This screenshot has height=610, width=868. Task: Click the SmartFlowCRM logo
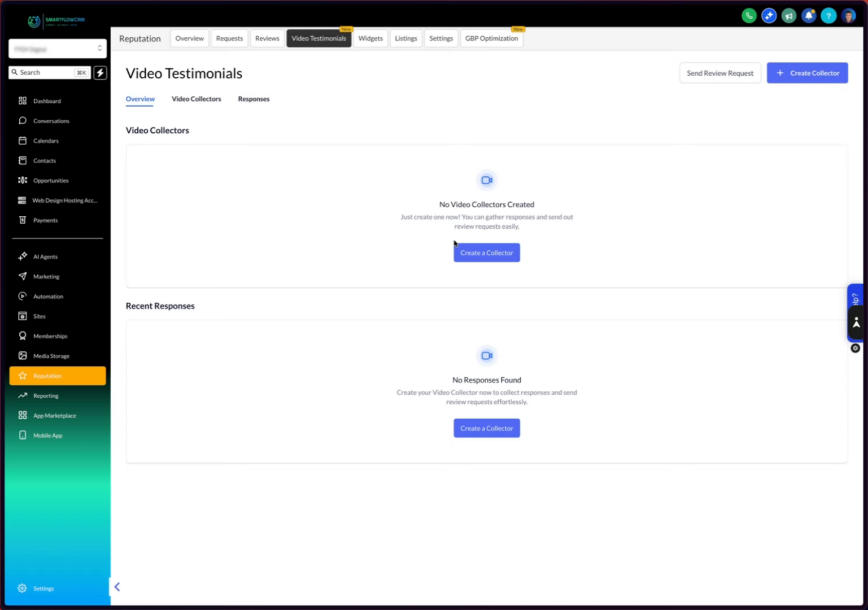click(x=56, y=21)
